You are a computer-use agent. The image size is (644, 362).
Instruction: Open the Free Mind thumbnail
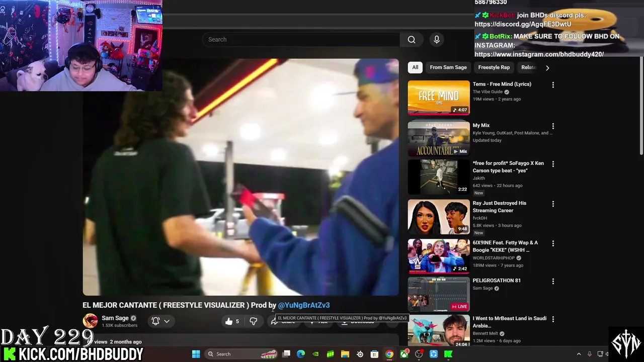tap(439, 98)
